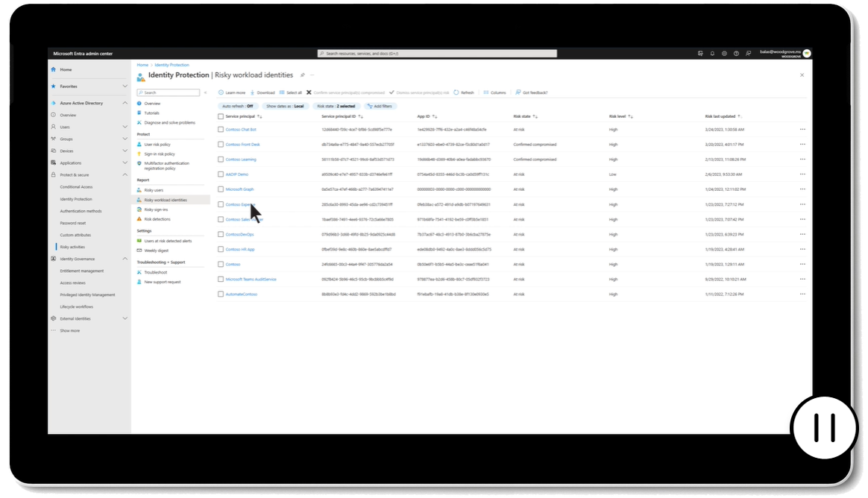Collapse the blade menu with double chevron
868x498 pixels.
[205, 92]
